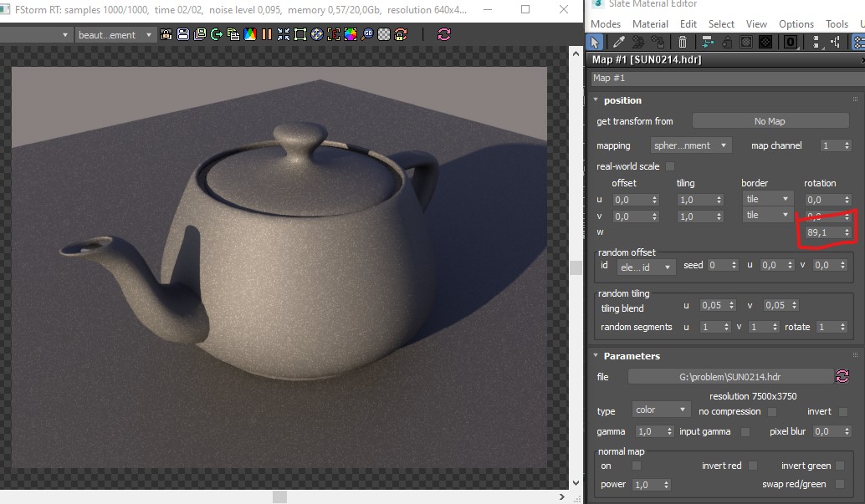The width and height of the screenshot is (865, 504).
Task: Toggle real-world scale checkbox
Action: [x=670, y=166]
